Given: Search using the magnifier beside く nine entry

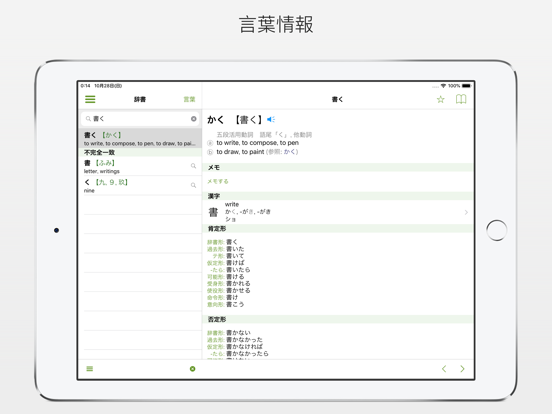Looking at the screenshot, I should point(193,185).
